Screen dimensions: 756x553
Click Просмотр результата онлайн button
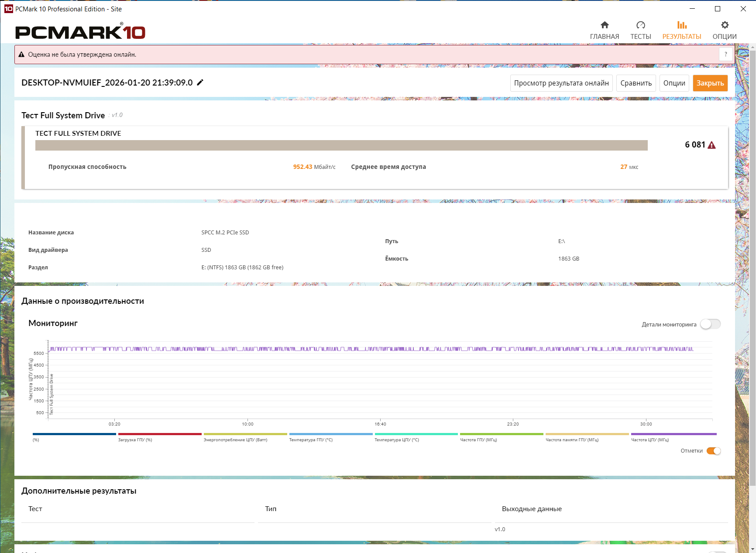point(561,83)
